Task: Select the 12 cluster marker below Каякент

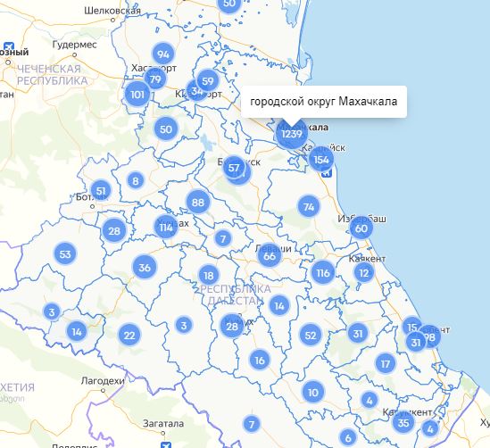Action: coord(364,273)
